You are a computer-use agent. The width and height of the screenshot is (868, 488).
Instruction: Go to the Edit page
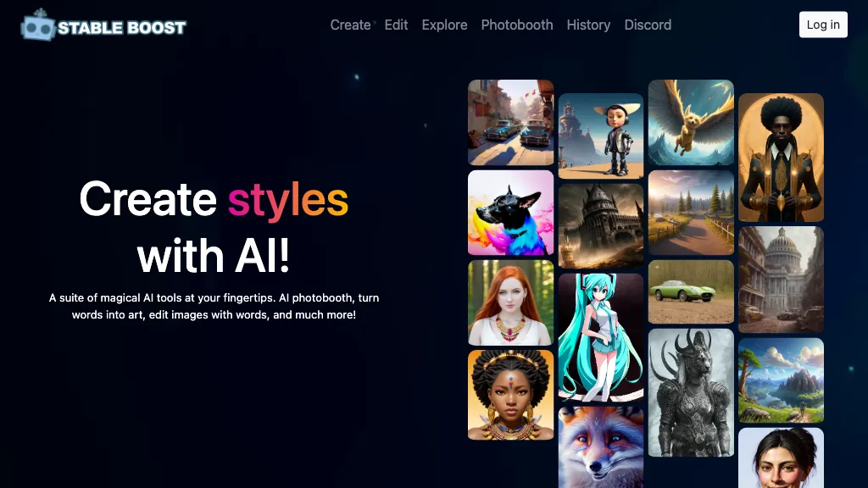tap(396, 25)
